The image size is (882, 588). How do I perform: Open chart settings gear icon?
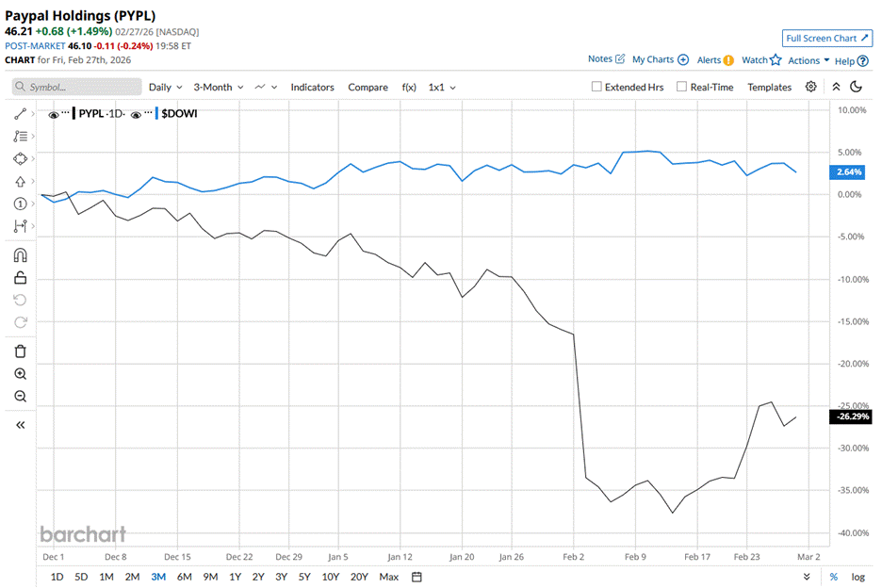(811, 87)
